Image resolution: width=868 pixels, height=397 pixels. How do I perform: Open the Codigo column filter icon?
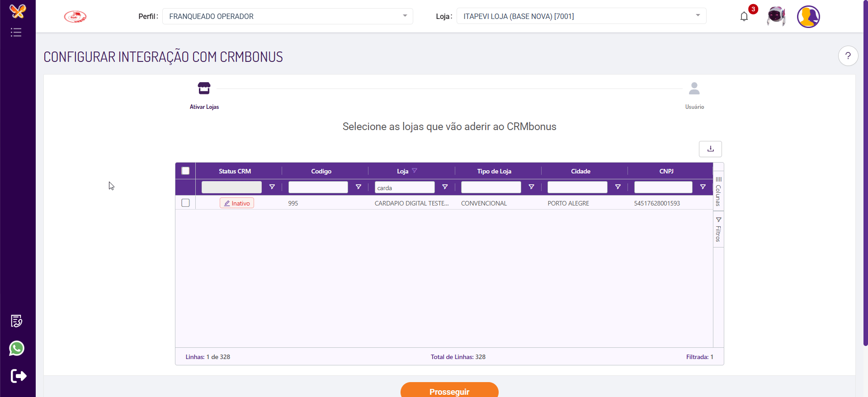pyautogui.click(x=359, y=187)
